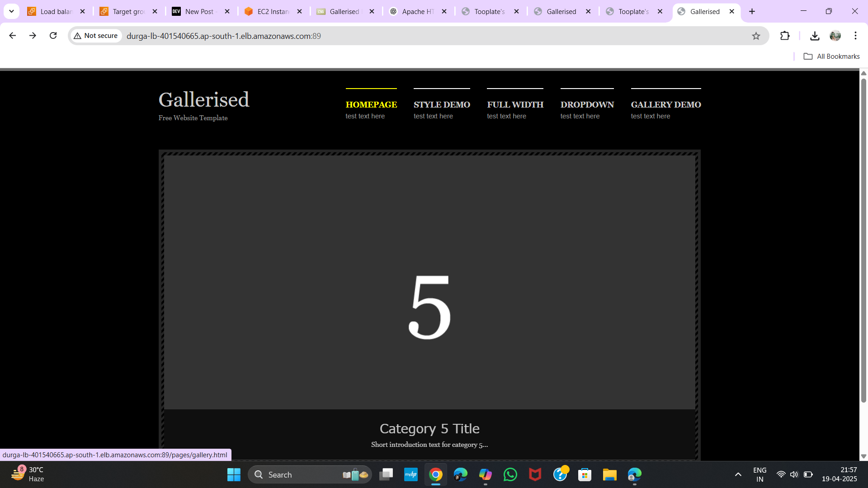Close the Apache HTTP tab
The width and height of the screenshot is (868, 488).
coord(444,11)
